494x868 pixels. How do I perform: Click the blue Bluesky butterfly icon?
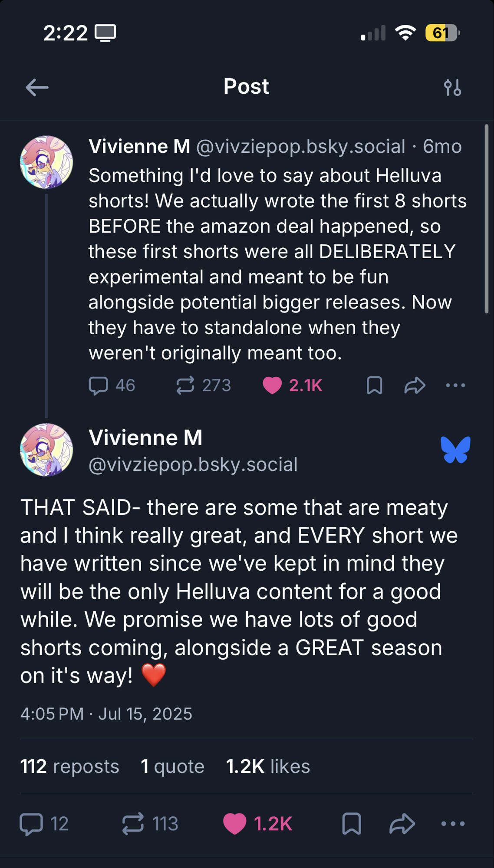click(455, 450)
